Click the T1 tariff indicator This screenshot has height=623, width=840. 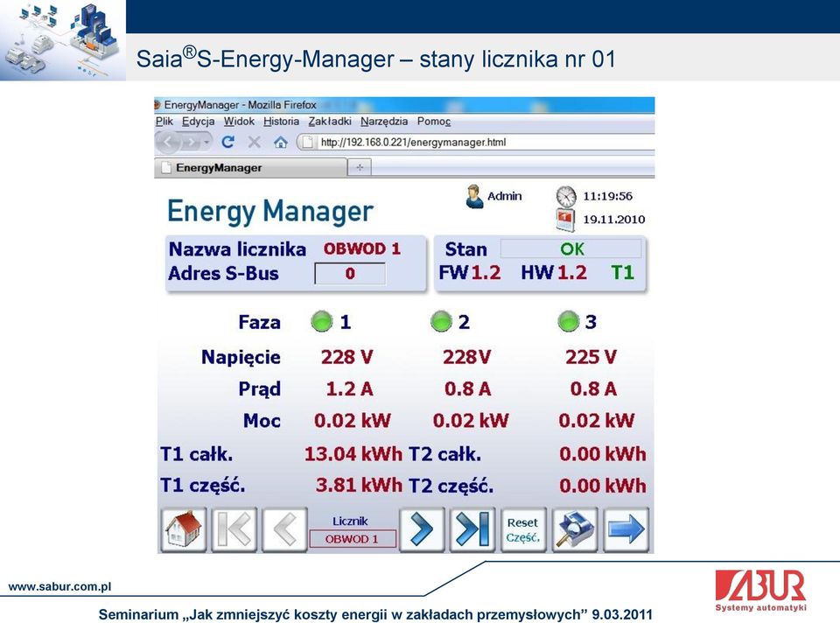pos(622,273)
